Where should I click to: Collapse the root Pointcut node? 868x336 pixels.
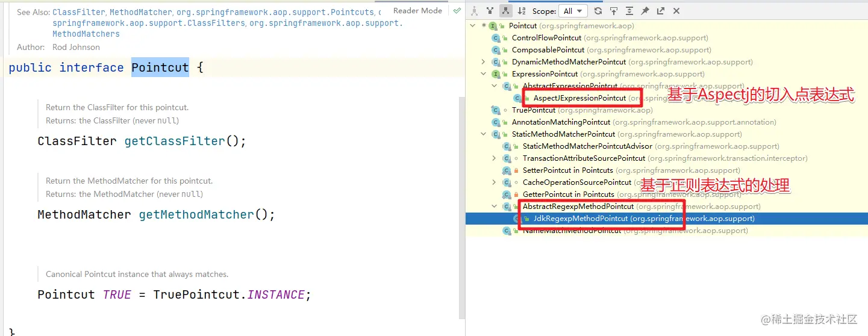pos(473,26)
